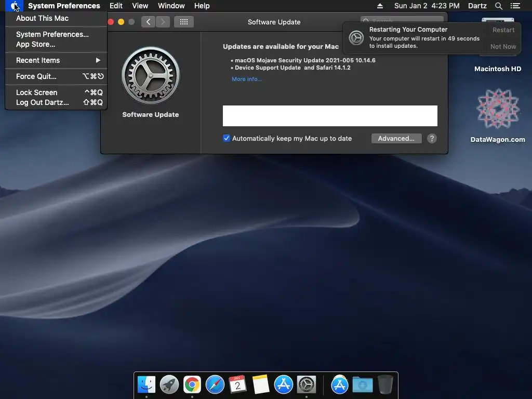Open Finder from the Dock

(147, 385)
